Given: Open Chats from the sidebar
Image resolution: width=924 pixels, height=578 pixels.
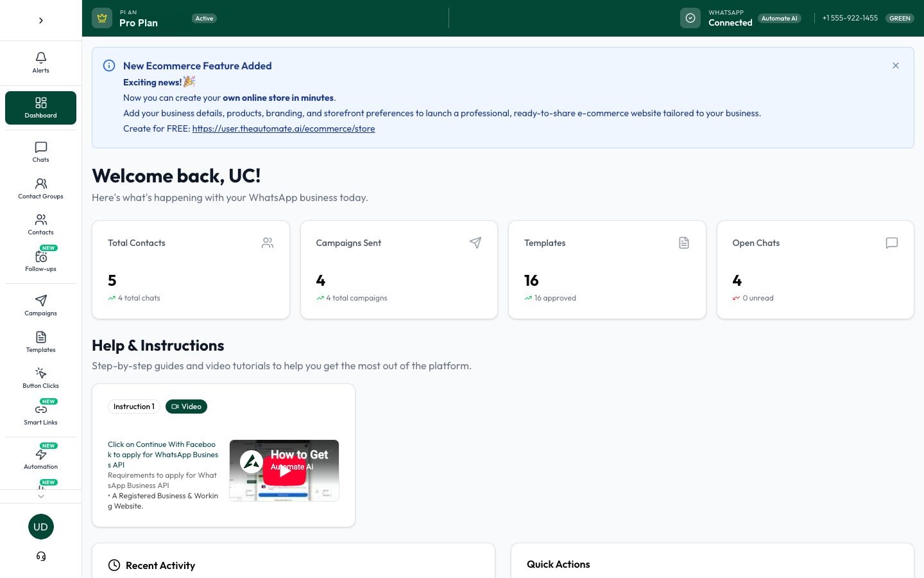Looking at the screenshot, I should (x=40, y=152).
